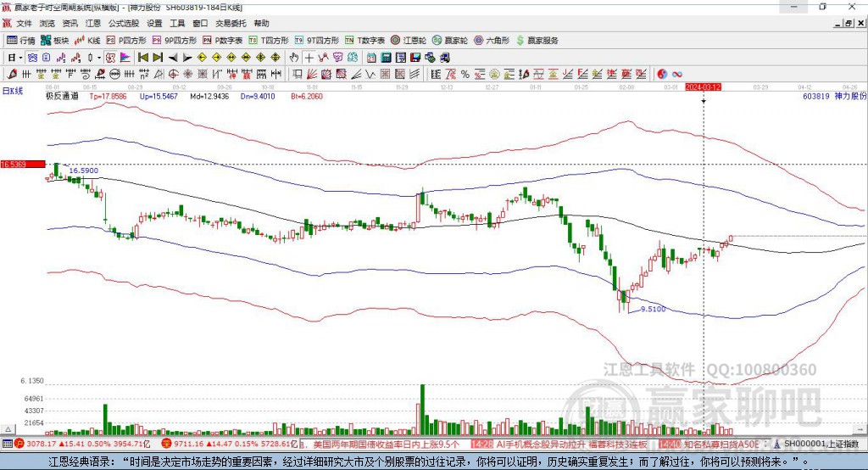
Task: Select the zigzag wave line tool
Action: (370, 75)
